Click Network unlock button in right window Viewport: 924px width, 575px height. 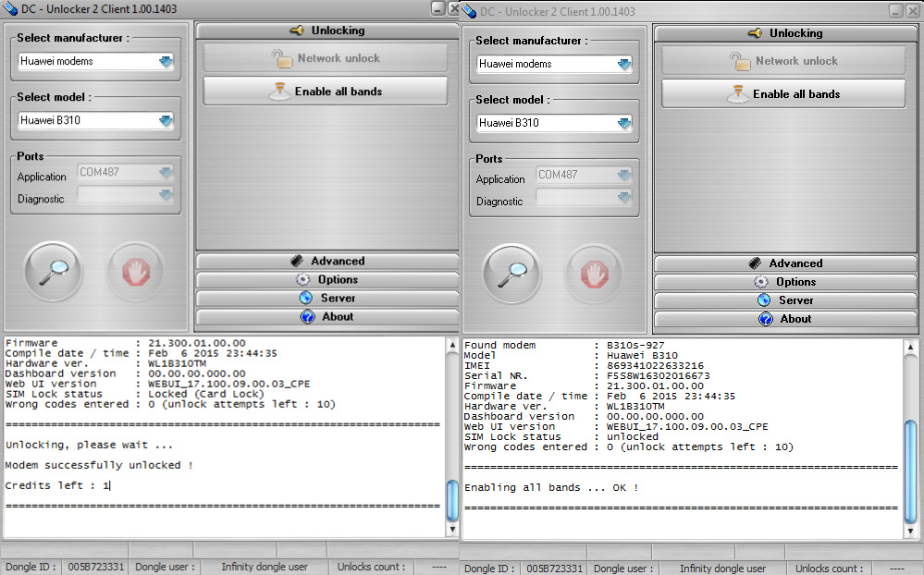[783, 61]
